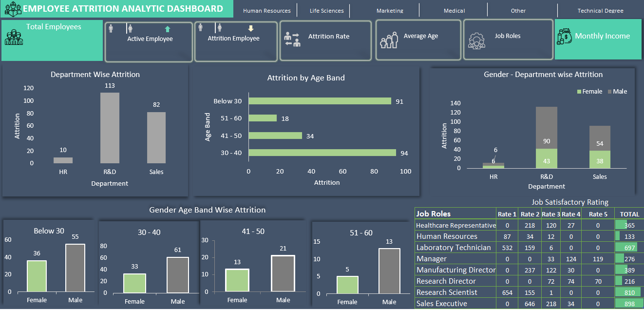Click the Monthly Income money bag icon
Screen dimensions: 644x310
(x=565, y=36)
